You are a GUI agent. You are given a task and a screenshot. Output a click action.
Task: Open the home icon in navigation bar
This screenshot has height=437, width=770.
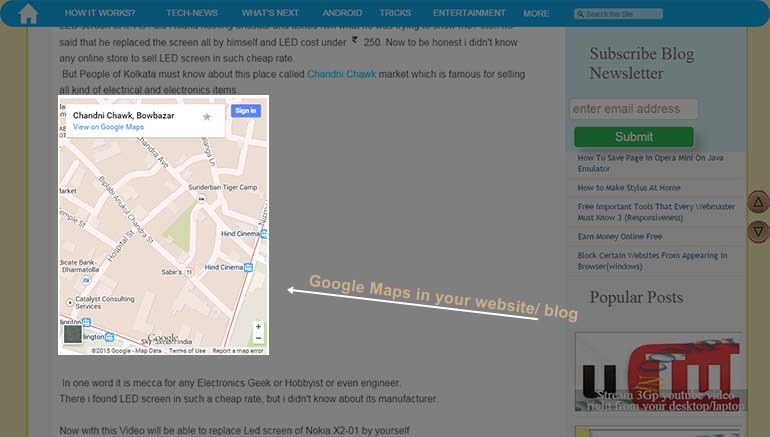(28, 14)
